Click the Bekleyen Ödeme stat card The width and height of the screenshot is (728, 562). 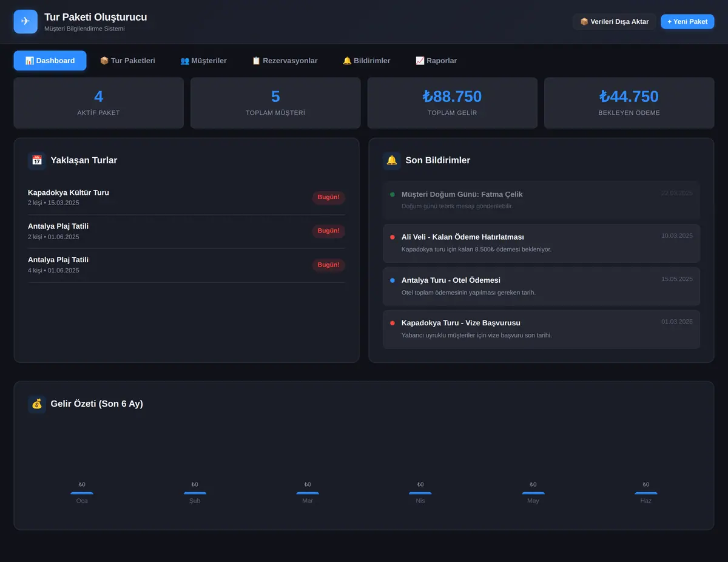[x=629, y=103]
